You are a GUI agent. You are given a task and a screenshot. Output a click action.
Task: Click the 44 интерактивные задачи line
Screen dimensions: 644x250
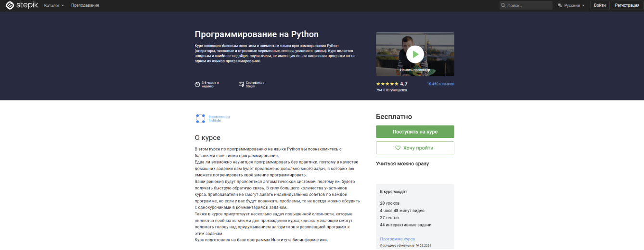(405, 225)
